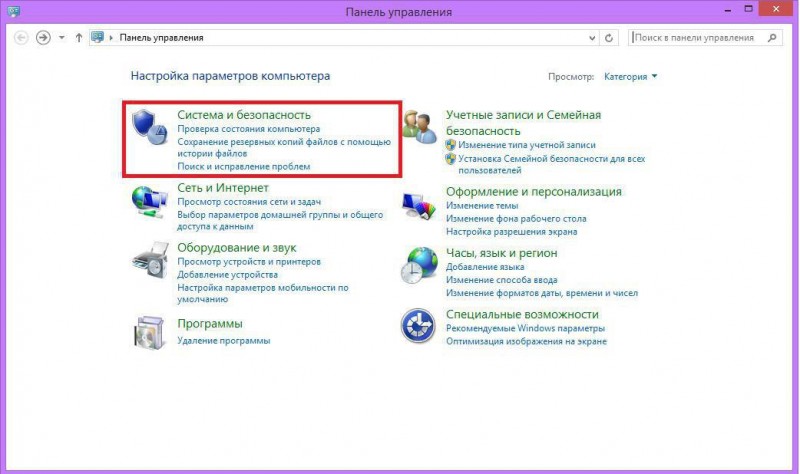Open recent locations dropdown arrow
Viewport: 800px width, 474px height.
pos(62,38)
